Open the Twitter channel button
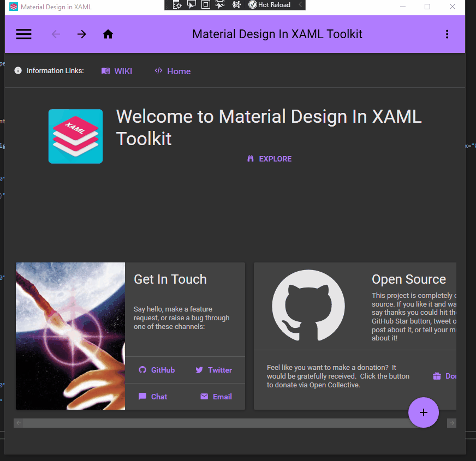This screenshot has height=461, width=476. pos(214,370)
